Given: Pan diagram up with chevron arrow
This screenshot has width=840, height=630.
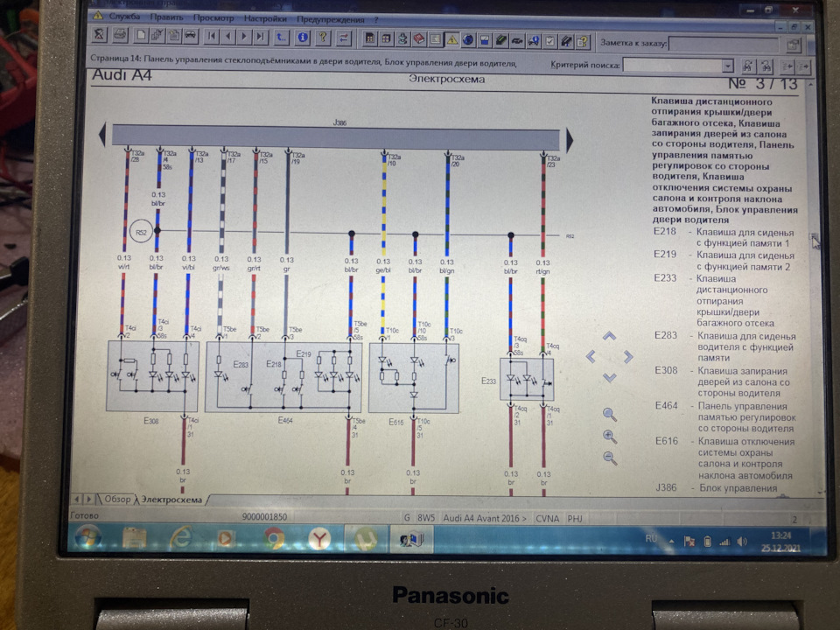Looking at the screenshot, I should coord(609,336).
